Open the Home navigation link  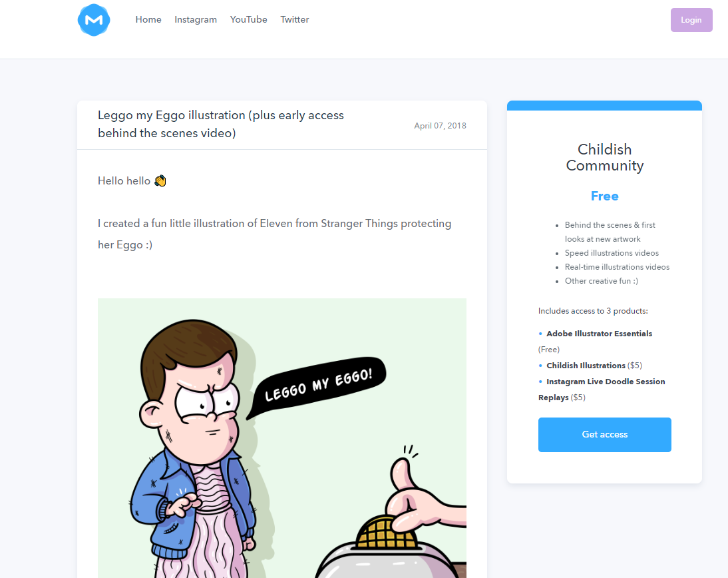tap(148, 19)
